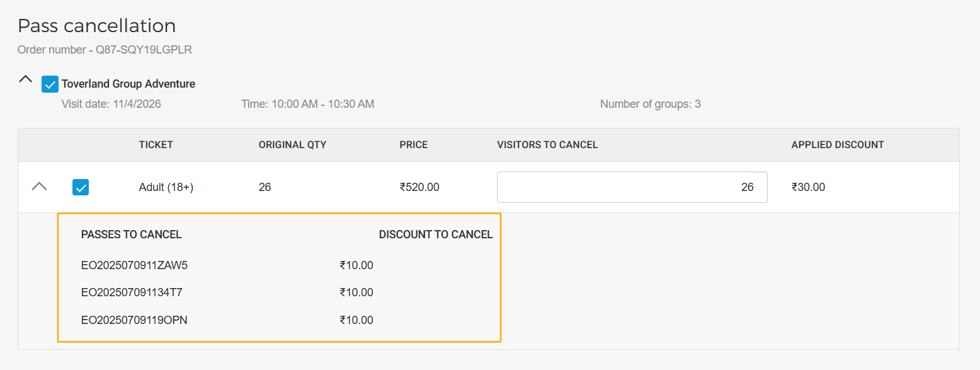
Task: Click the Visitors to Cancel quantity field
Action: coord(632,187)
